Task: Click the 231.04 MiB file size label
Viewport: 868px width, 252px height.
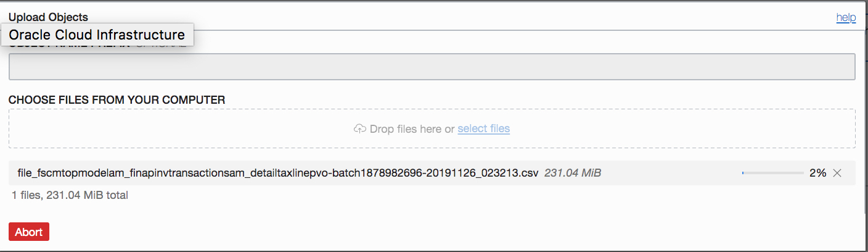Action: tap(573, 174)
